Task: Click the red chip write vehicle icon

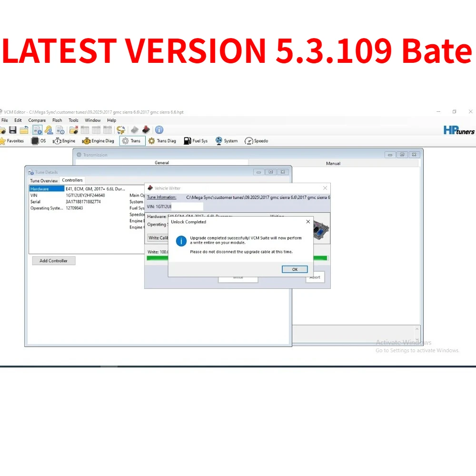Action: pyautogui.click(x=146, y=130)
